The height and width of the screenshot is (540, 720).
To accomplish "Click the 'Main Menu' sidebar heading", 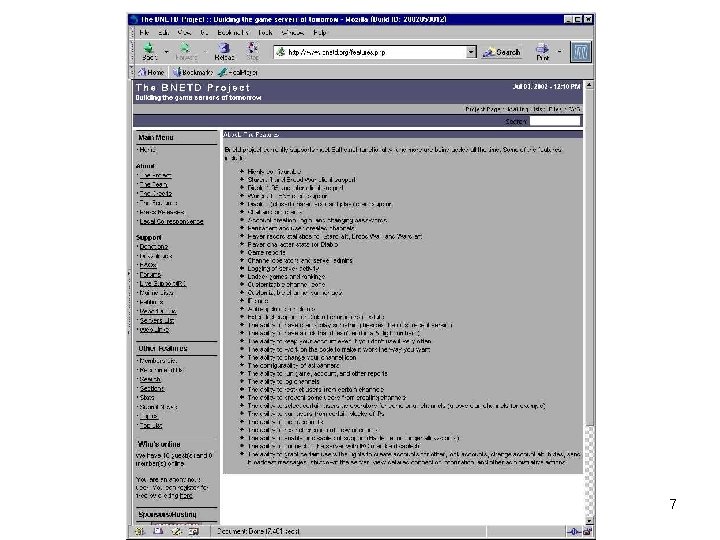I will [156, 137].
